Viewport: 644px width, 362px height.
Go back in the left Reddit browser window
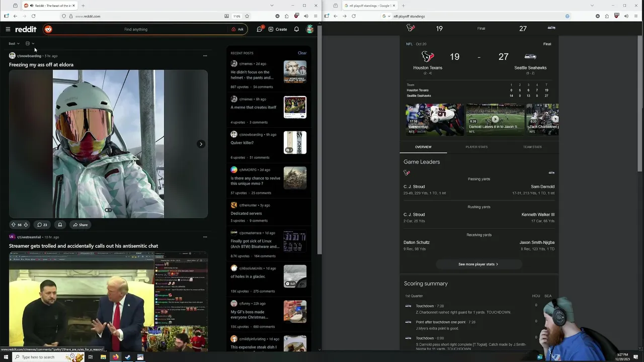click(x=15, y=16)
